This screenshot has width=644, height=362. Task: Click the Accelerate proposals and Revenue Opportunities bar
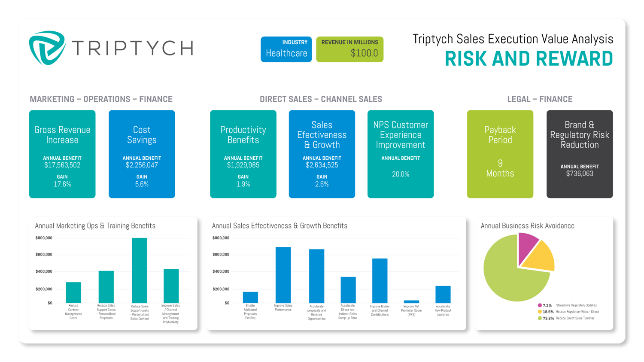pos(316,276)
